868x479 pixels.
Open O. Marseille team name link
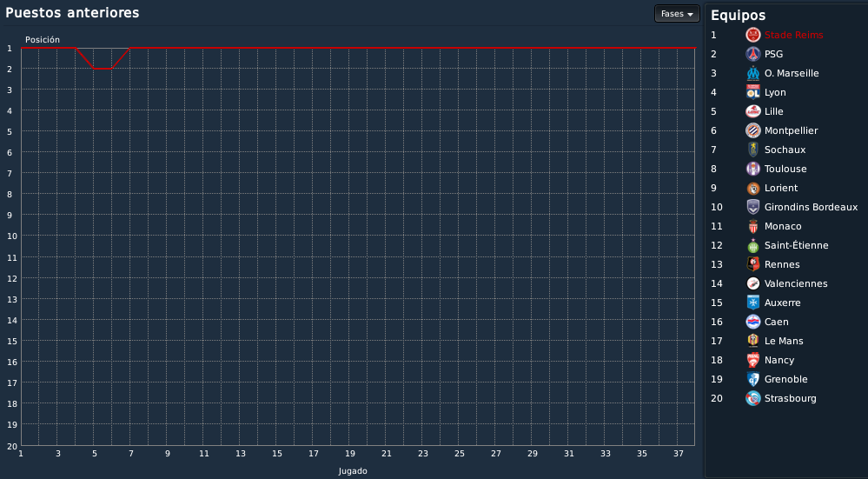tap(792, 73)
